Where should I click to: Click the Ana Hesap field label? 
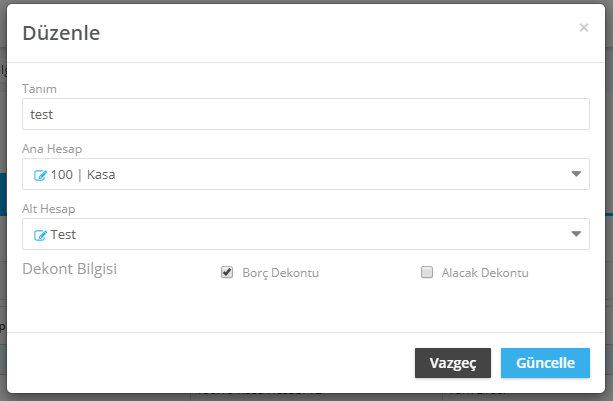(x=52, y=149)
